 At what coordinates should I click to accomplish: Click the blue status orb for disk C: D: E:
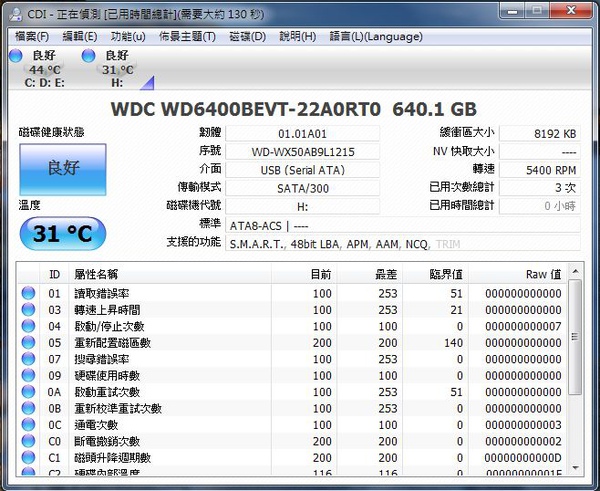(16, 55)
